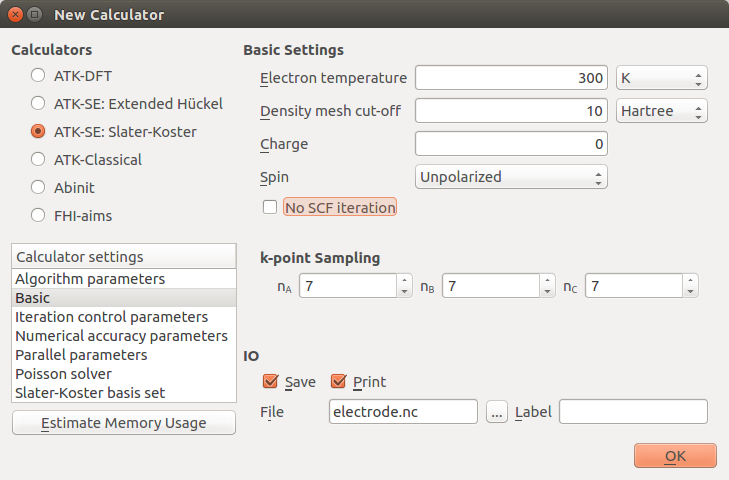Increase the nA k-point value with up arrow

[x=404, y=280]
